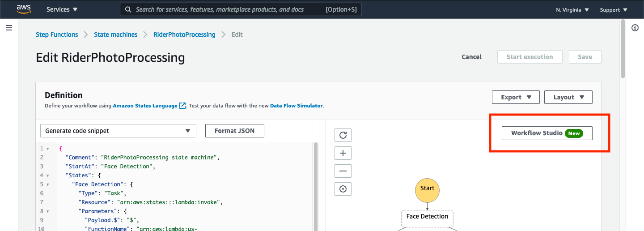
Task: Click the Start execution button
Action: [x=530, y=57]
